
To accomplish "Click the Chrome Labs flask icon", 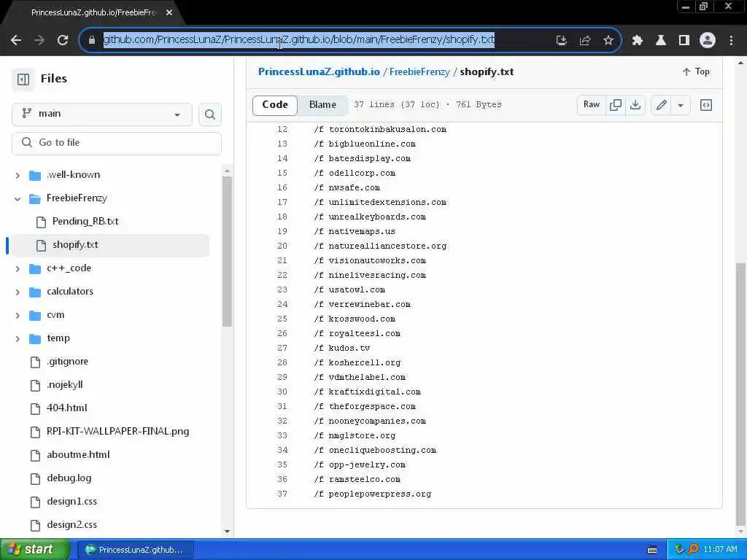I will [661, 40].
